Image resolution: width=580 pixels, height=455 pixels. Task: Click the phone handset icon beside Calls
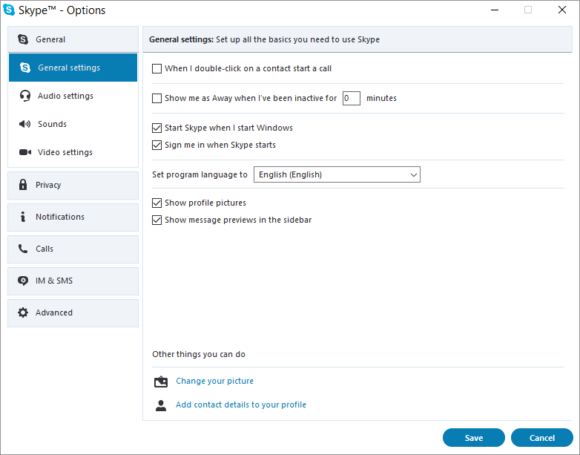pyautogui.click(x=23, y=249)
